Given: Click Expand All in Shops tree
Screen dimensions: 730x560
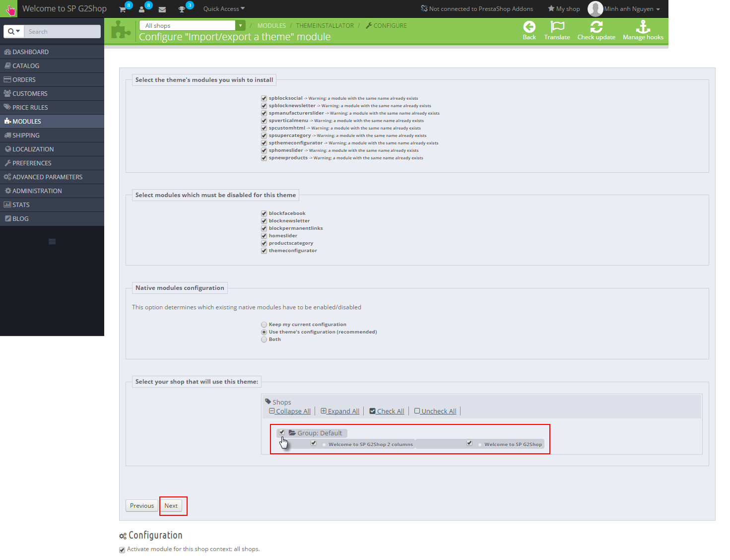Looking at the screenshot, I should (340, 411).
